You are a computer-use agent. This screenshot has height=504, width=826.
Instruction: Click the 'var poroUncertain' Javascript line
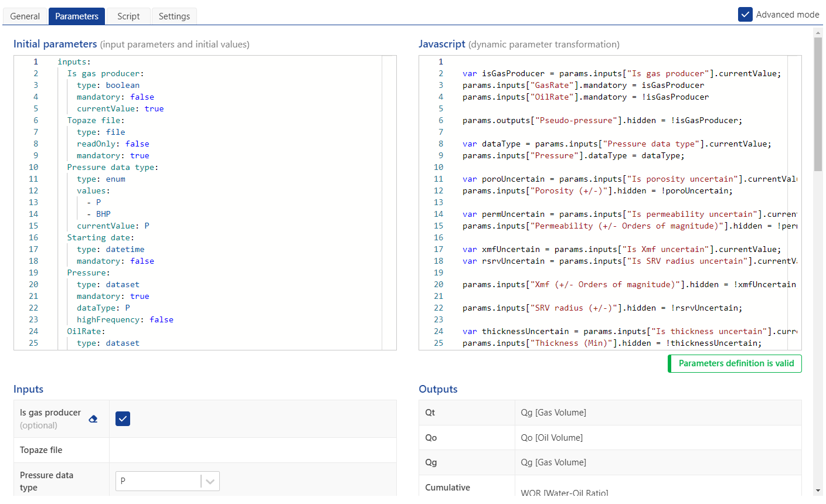click(630, 179)
